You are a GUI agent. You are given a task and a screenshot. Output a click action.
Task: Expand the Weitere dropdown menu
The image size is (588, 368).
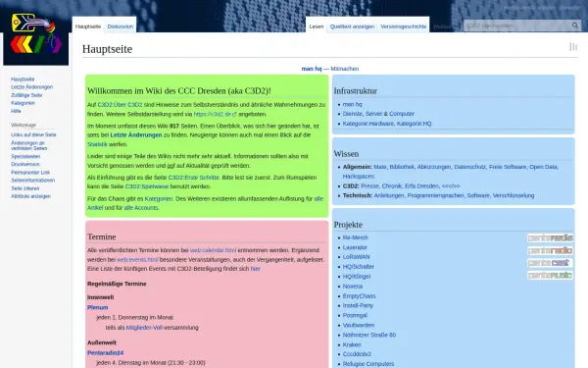[x=445, y=26]
